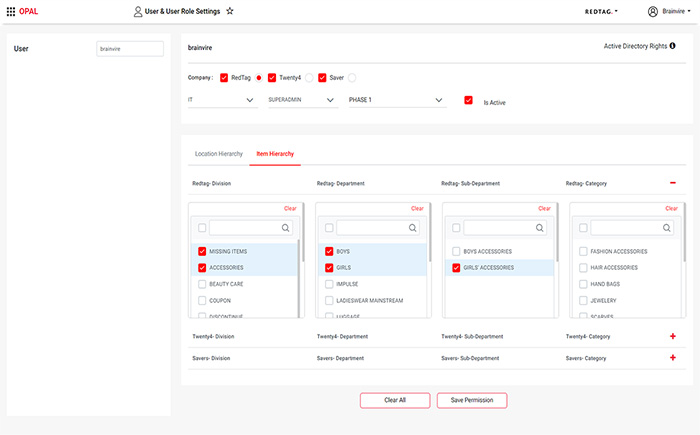Uncheck the RedTag company checkbox

point(224,78)
